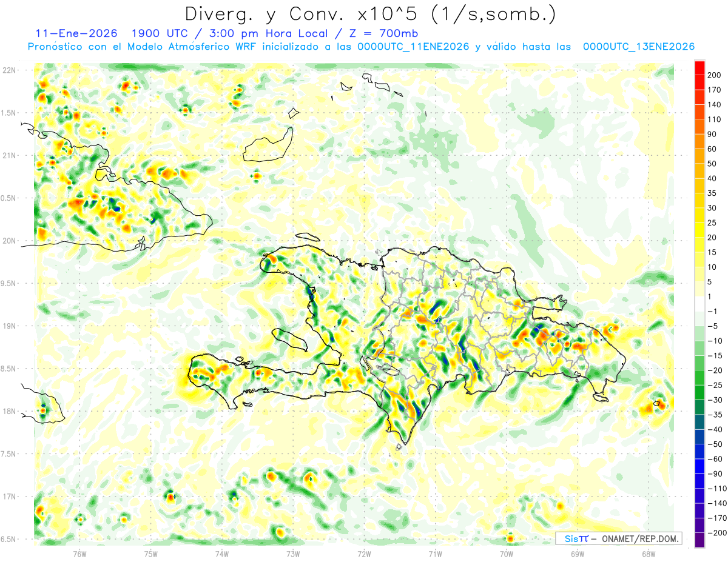Pick the bottom purple swatch below -200
728x562 pixels.
[x=699, y=540]
